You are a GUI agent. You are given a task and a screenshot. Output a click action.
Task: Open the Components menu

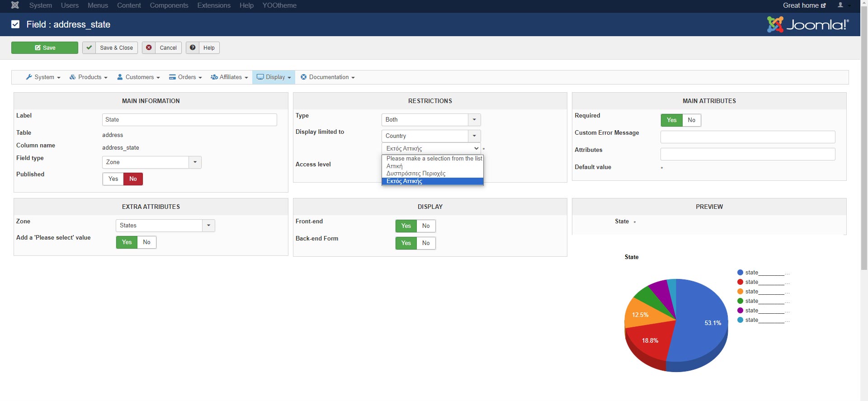click(169, 5)
